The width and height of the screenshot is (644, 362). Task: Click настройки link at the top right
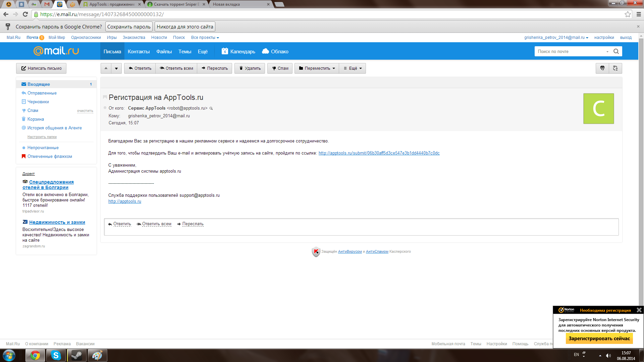pyautogui.click(x=604, y=38)
